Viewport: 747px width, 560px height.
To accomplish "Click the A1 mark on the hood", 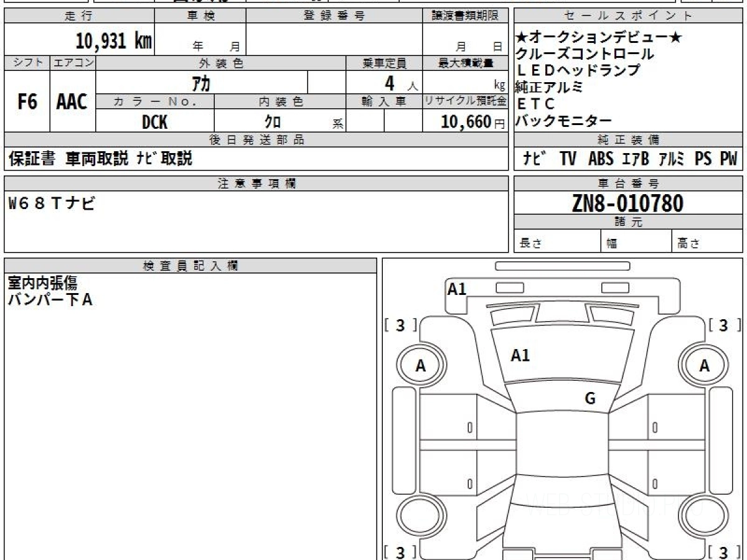I will click(x=520, y=355).
